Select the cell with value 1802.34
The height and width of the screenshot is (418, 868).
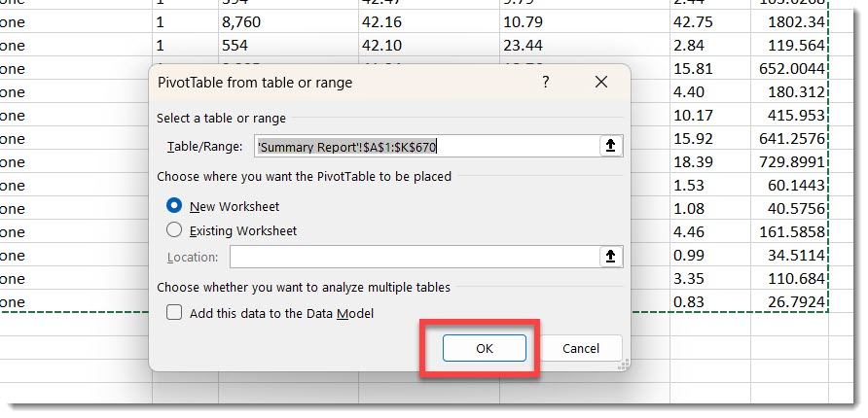point(795,22)
